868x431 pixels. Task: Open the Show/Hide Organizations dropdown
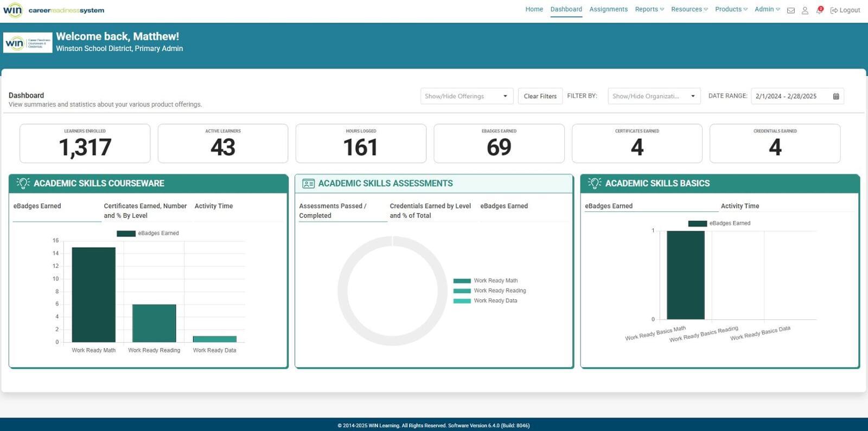[x=654, y=96]
